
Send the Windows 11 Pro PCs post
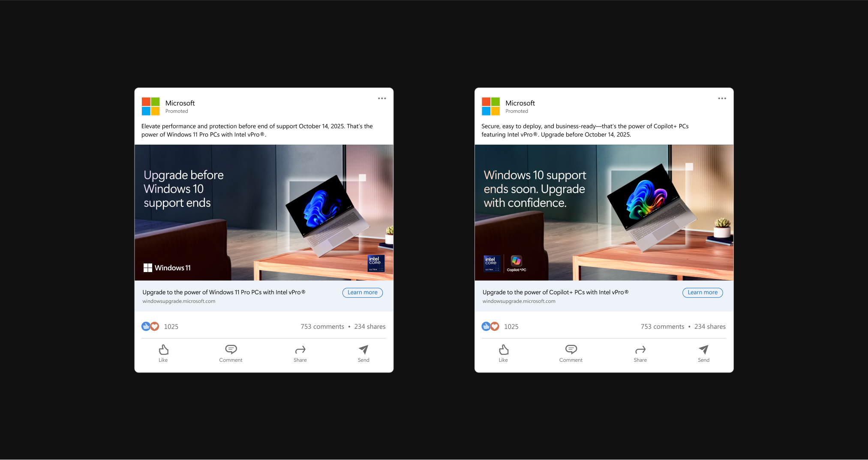click(363, 354)
